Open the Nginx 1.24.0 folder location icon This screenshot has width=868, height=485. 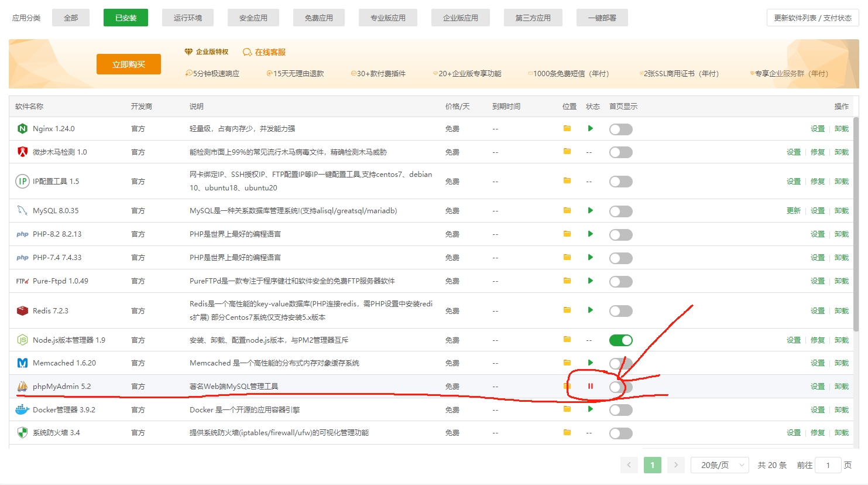coord(567,128)
